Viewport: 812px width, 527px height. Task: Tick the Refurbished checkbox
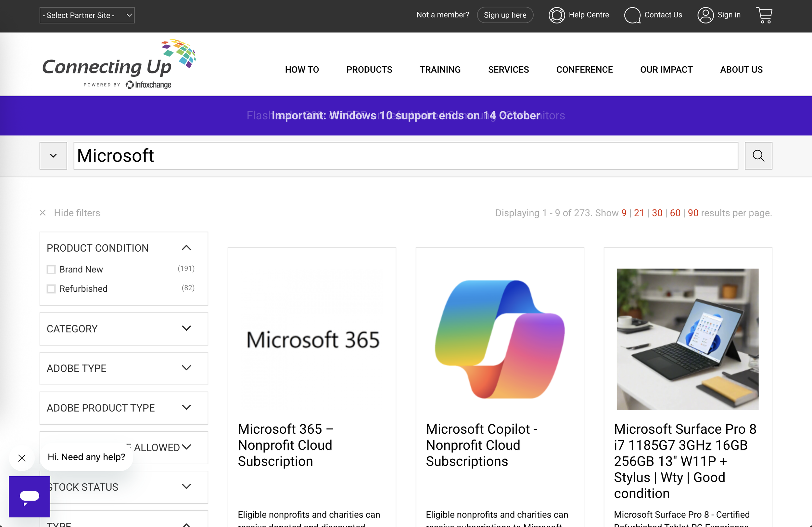(51, 289)
